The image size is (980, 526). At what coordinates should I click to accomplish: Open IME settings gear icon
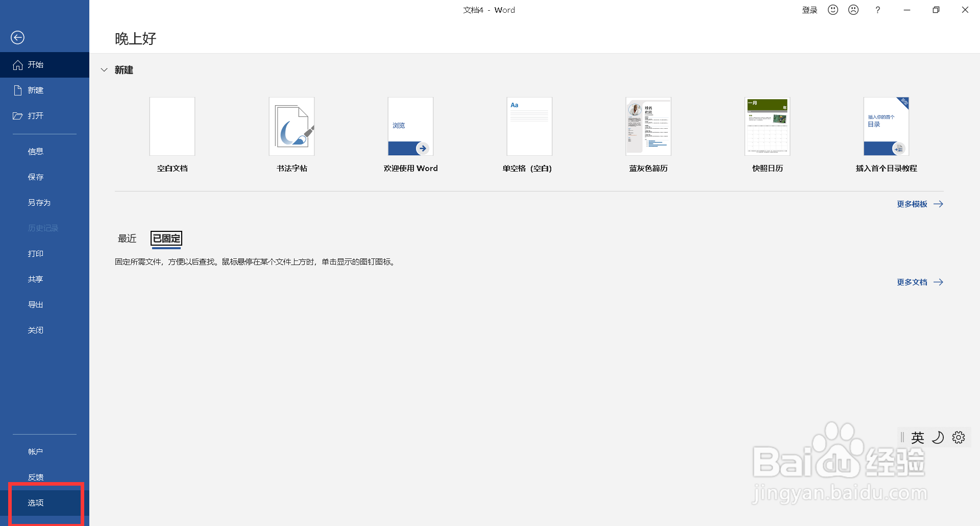959,438
